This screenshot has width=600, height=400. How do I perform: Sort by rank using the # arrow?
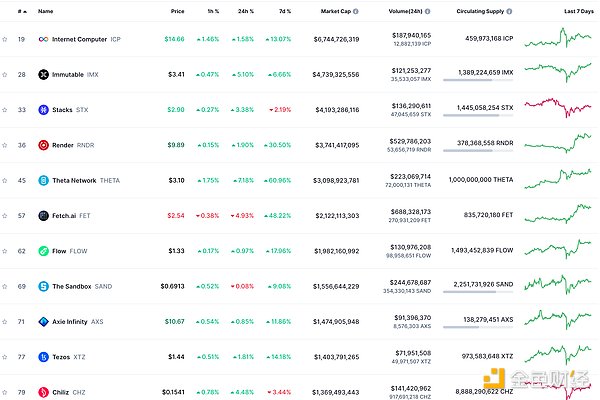click(x=22, y=11)
